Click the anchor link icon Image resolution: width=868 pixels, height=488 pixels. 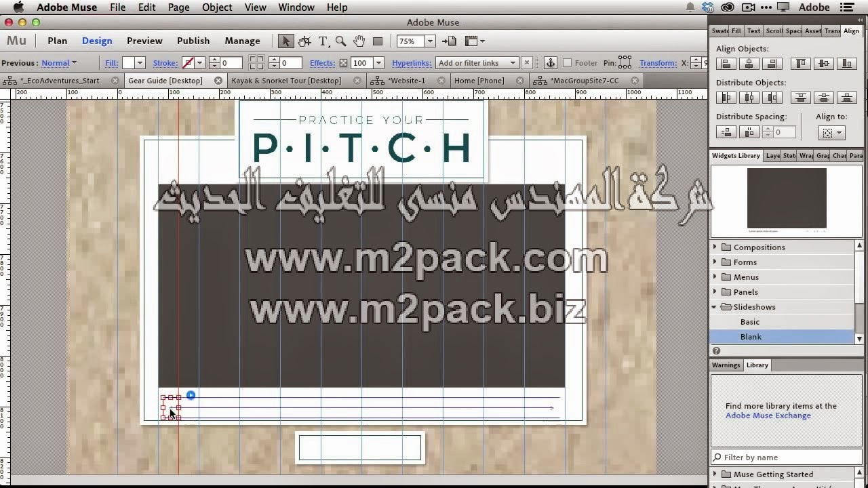point(551,63)
